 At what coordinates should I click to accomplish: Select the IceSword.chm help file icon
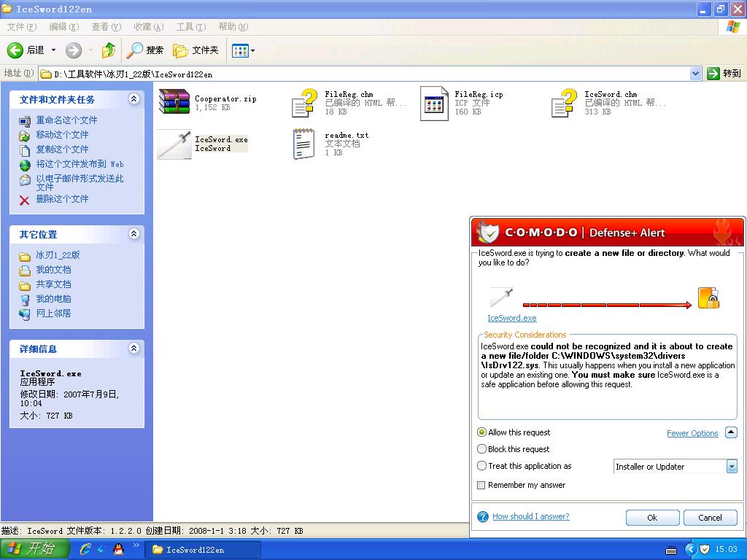564,103
